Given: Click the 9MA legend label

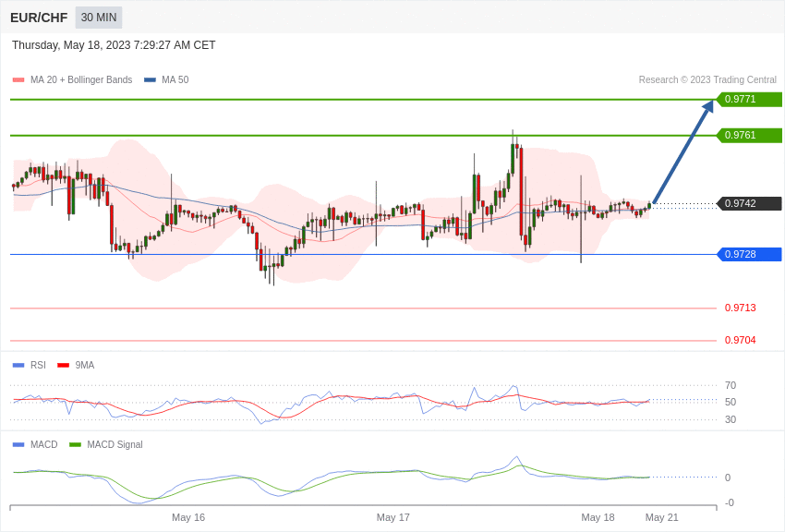Looking at the screenshot, I should (85, 366).
